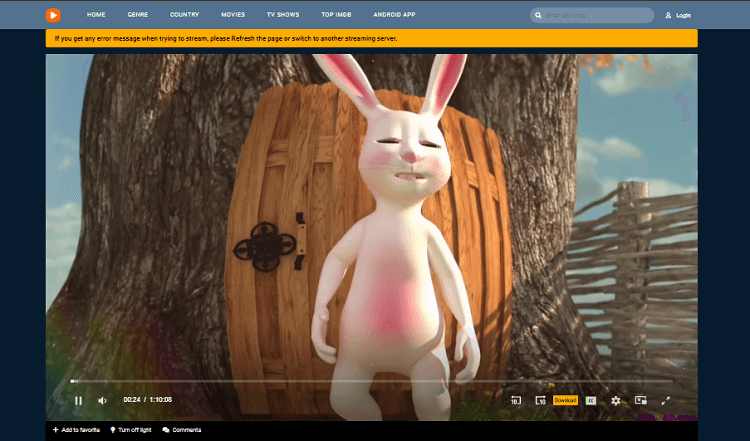Add the movie to favorite
This screenshot has width=750, height=441.
coord(76,430)
